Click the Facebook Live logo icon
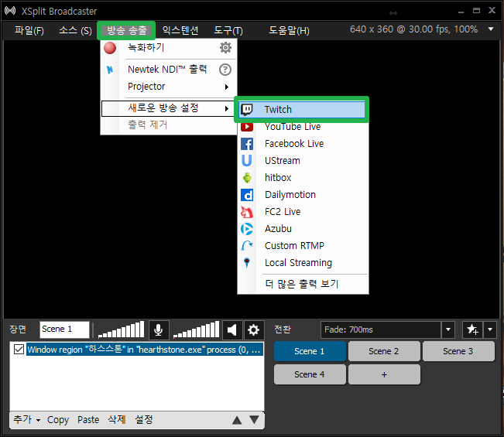The height and width of the screenshot is (437, 504). coord(247,144)
